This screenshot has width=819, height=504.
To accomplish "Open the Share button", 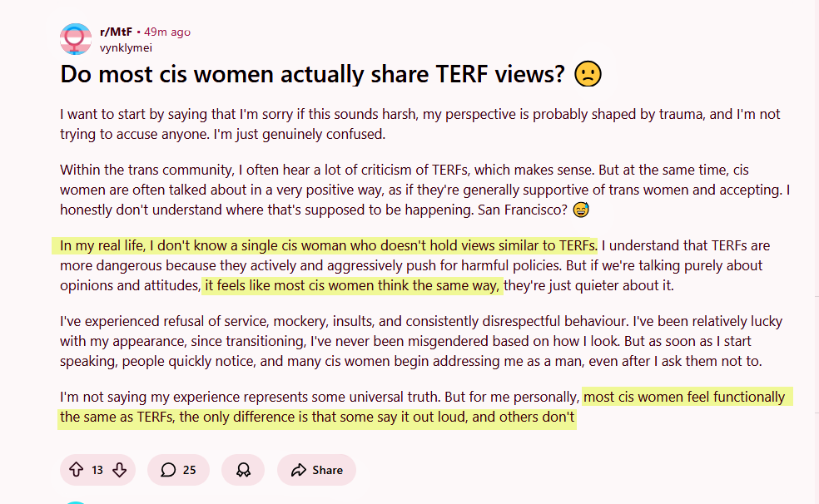I will [316, 470].
